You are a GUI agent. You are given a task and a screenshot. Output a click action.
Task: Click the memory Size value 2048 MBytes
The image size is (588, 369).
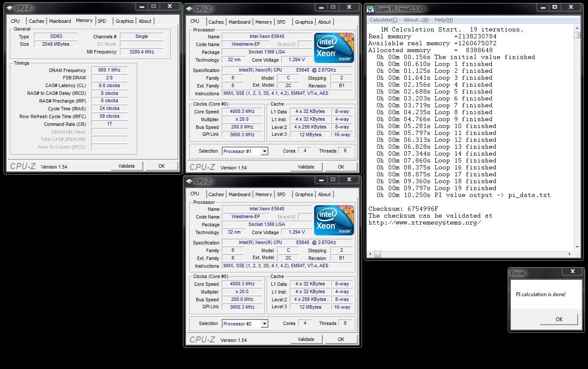click(55, 44)
